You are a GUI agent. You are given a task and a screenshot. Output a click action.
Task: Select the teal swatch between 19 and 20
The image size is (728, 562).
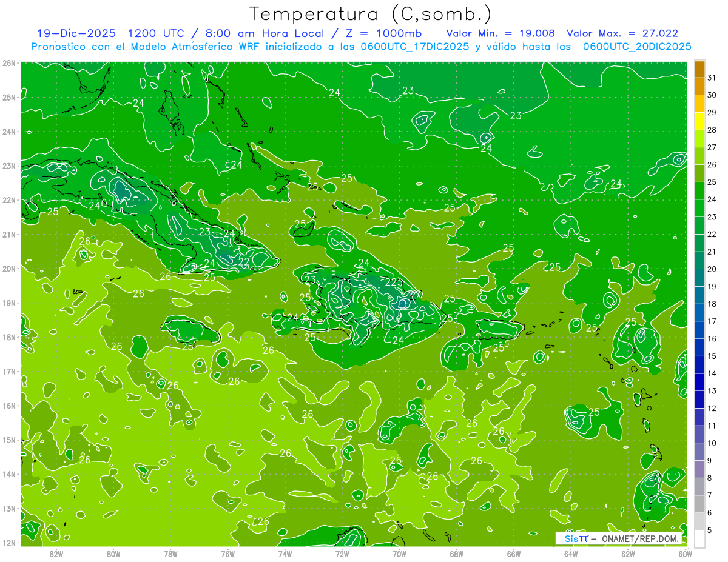coord(699,278)
